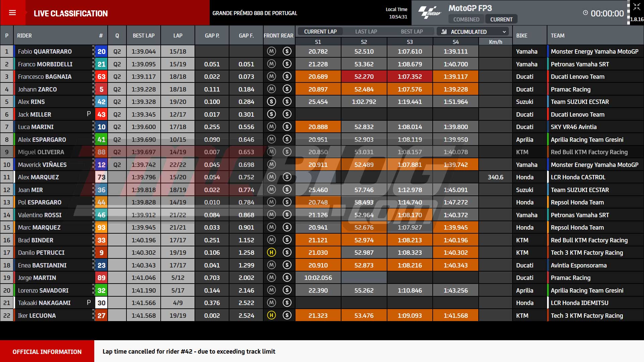Click Bagnaia's red S2 time 52.270
Image resolution: width=644 pixels, height=362 pixels.
[364, 76]
